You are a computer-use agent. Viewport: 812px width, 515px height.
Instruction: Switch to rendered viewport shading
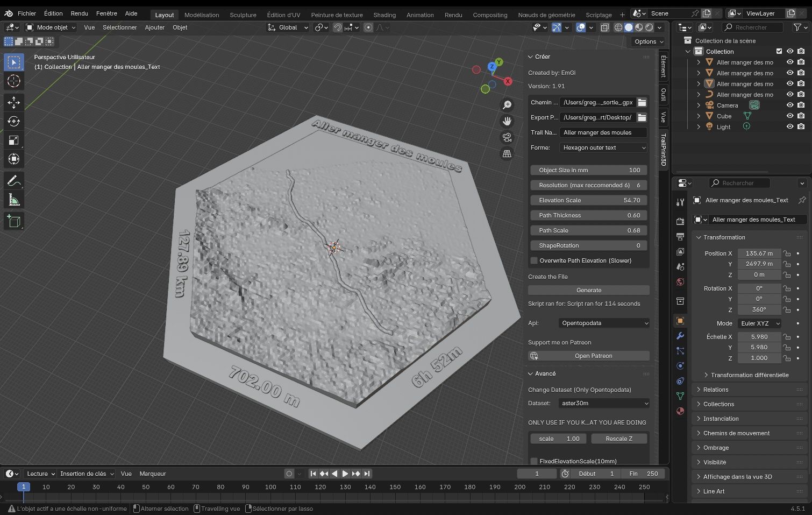(650, 27)
